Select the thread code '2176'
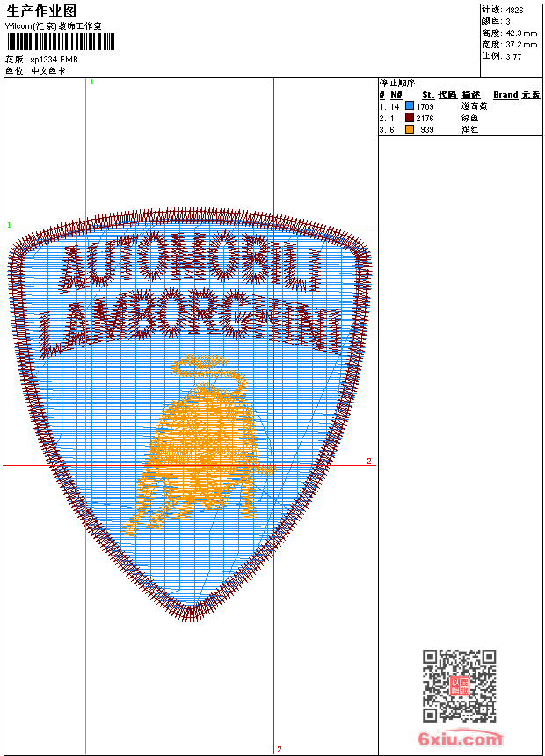The height and width of the screenshot is (756, 545). click(x=425, y=118)
